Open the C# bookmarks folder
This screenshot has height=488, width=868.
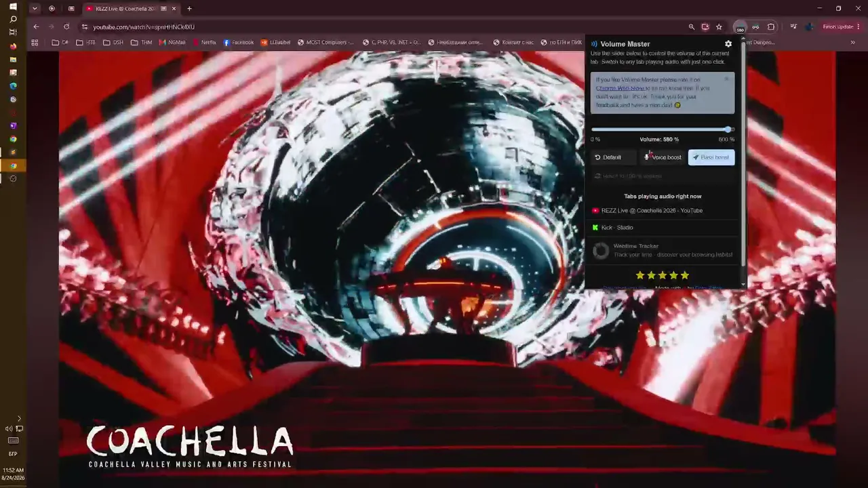click(60, 43)
